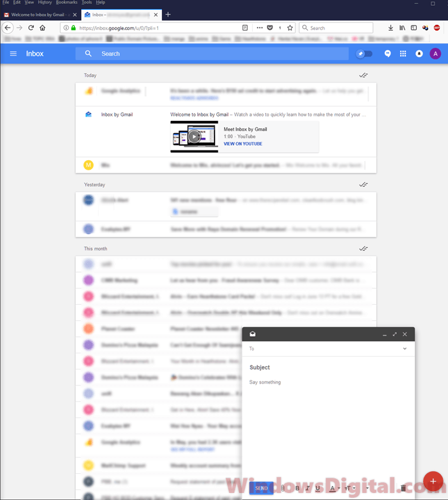448x500 pixels.
Task: Open the View menu
Action: [x=29, y=2]
